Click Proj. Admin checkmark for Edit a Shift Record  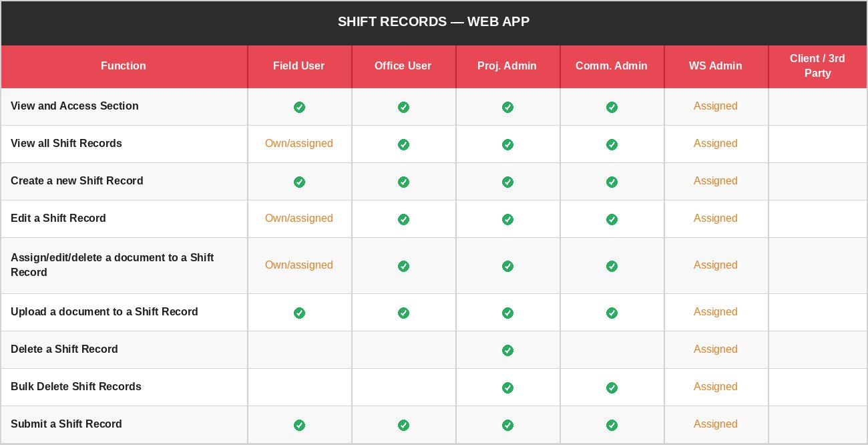pyautogui.click(x=507, y=219)
